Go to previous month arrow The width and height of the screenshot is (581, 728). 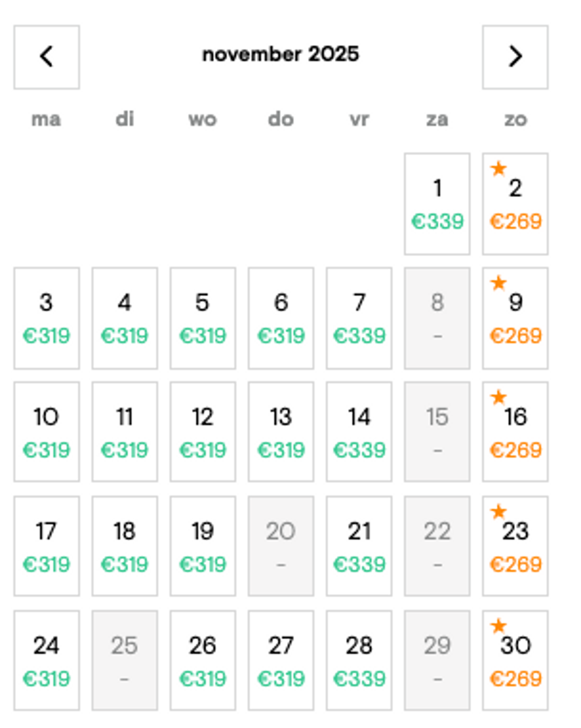click(x=47, y=57)
